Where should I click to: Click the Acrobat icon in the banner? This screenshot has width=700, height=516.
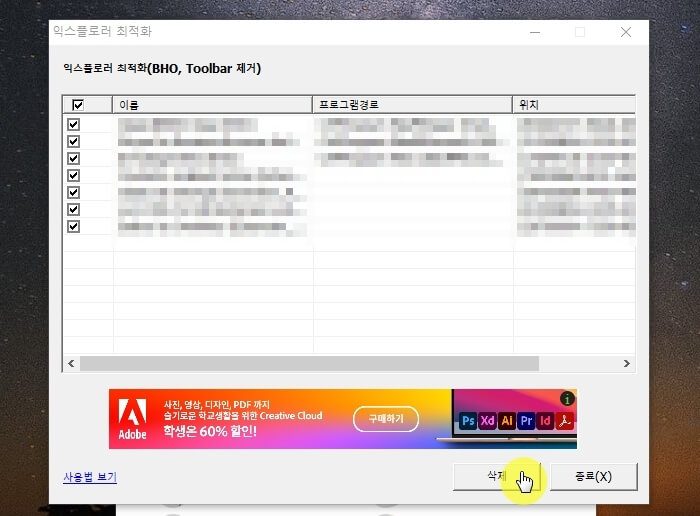[x=565, y=421]
